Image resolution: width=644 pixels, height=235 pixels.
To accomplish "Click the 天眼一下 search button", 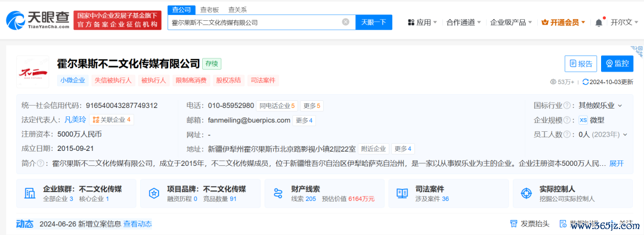I will (374, 22).
